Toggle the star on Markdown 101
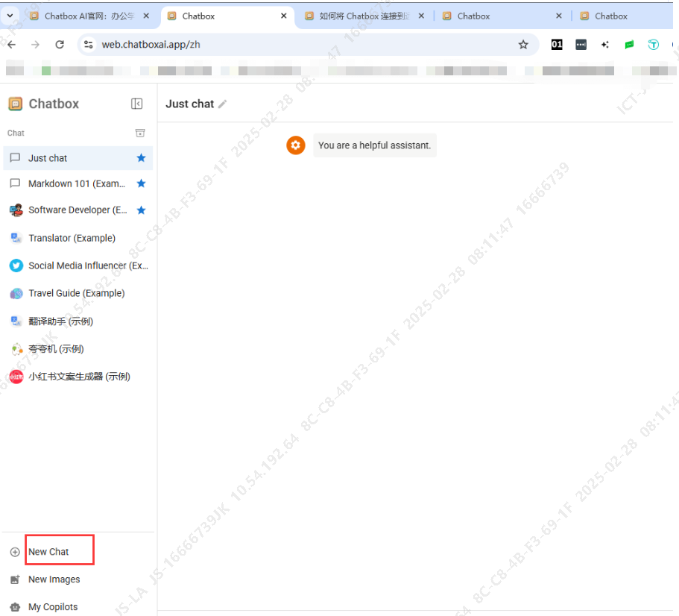Viewport: 679px width, 616px height. click(x=141, y=183)
